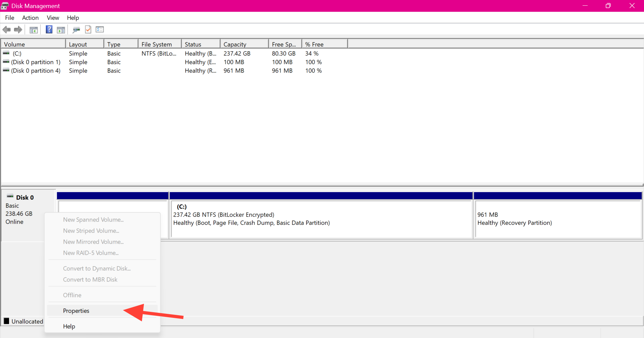Select Help from the context menu

pyautogui.click(x=69, y=326)
